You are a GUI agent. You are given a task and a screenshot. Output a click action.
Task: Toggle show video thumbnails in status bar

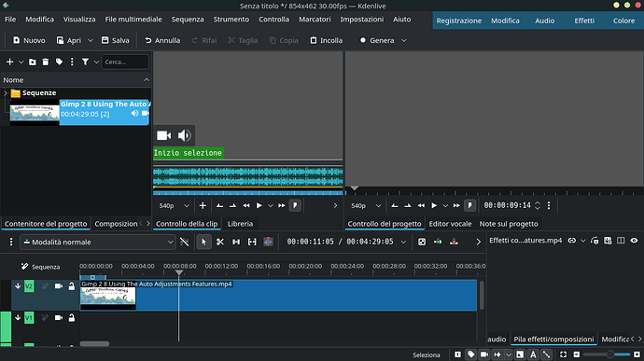click(x=484, y=354)
